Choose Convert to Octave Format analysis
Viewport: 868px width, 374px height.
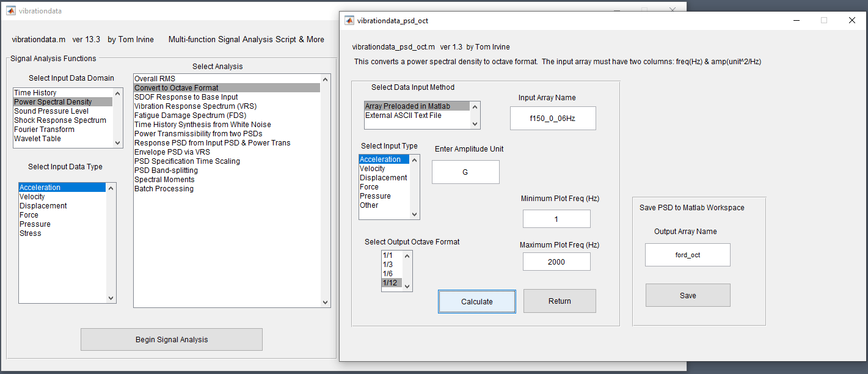[227, 88]
